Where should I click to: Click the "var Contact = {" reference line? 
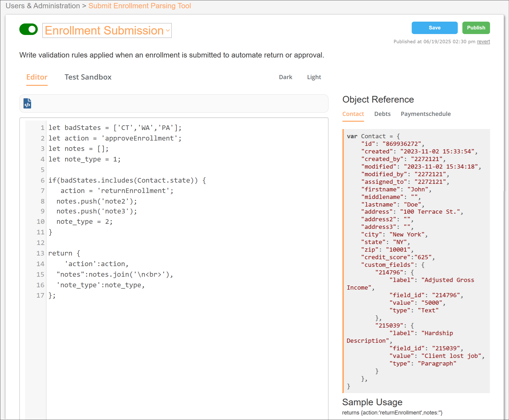click(373, 136)
